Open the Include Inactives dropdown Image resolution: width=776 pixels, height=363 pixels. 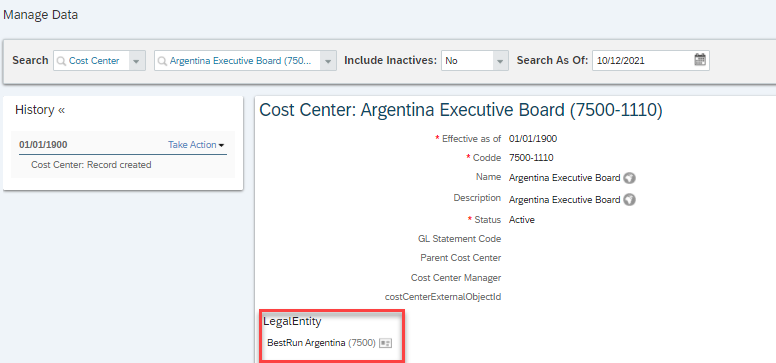pos(500,61)
